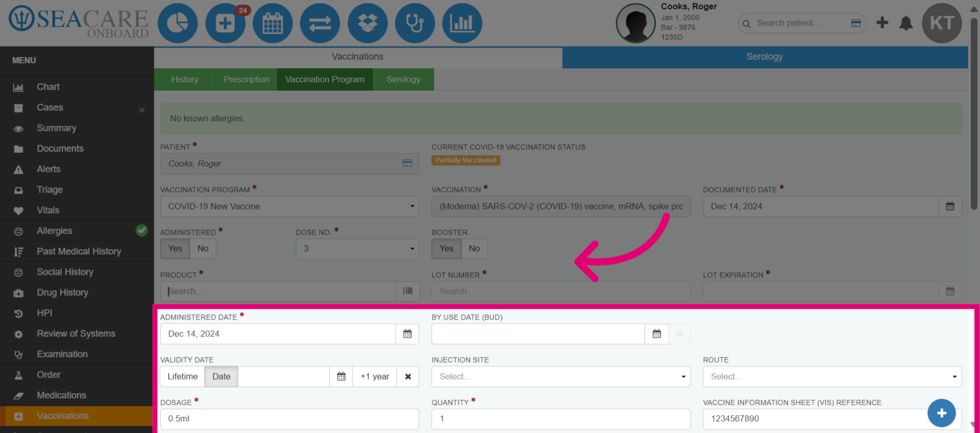Open Allergies in sidebar menu
Viewport: 980px width, 433px height.
coord(77,231)
